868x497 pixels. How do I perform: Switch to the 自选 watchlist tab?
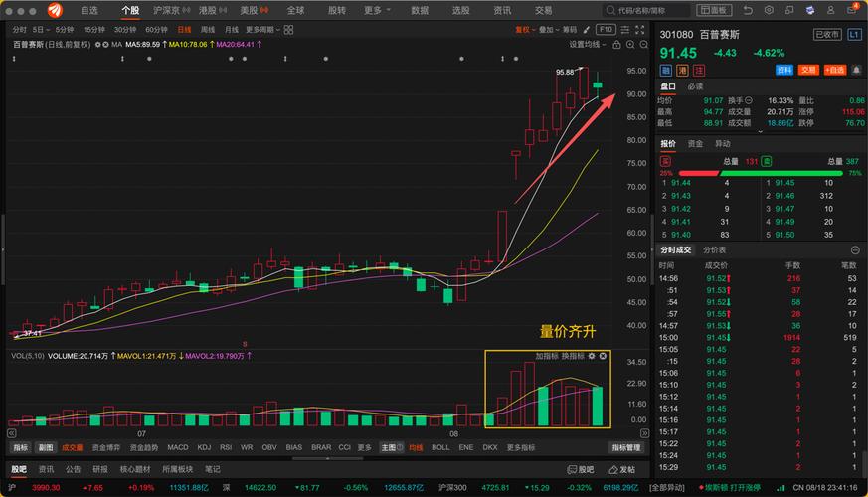[x=89, y=10]
